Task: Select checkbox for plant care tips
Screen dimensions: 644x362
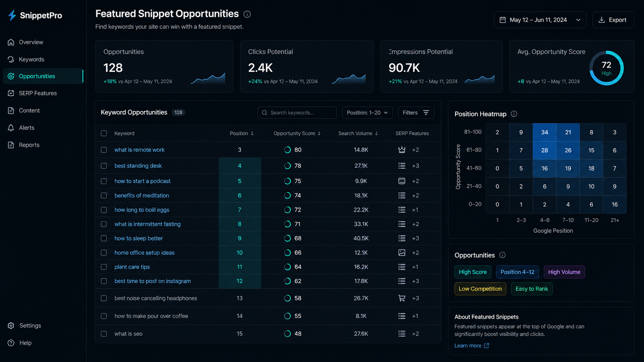Action: 104,267
